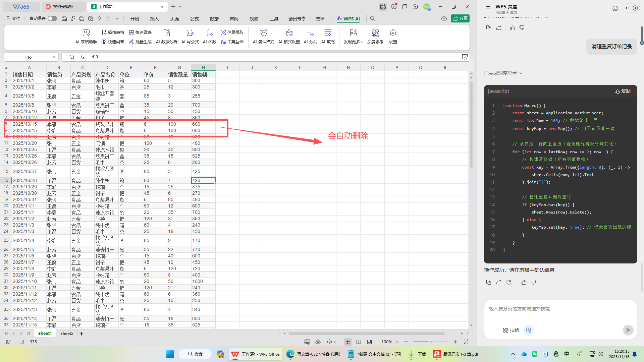Viewport: 644px width, 362px height.
Task: Copy the javascript code with 复制
Action: pyautogui.click(x=623, y=91)
